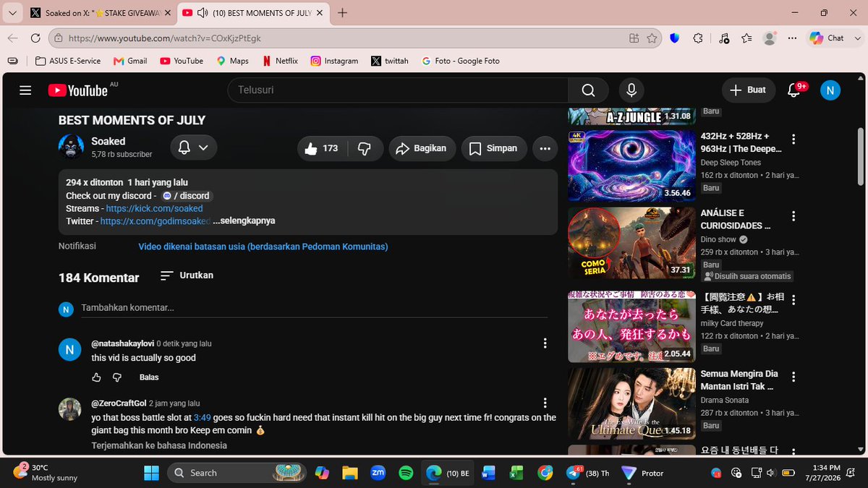Click Tambahkan komentar input field
Image resolution: width=868 pixels, height=488 pixels.
pyautogui.click(x=314, y=308)
